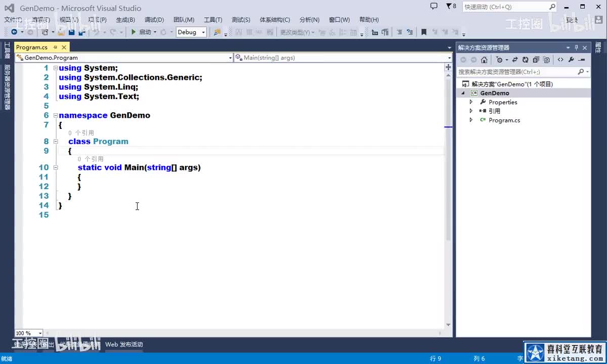Image resolution: width=607 pixels, height=364 pixels.
Task: Click the new project toolbar icon
Action: (45, 32)
